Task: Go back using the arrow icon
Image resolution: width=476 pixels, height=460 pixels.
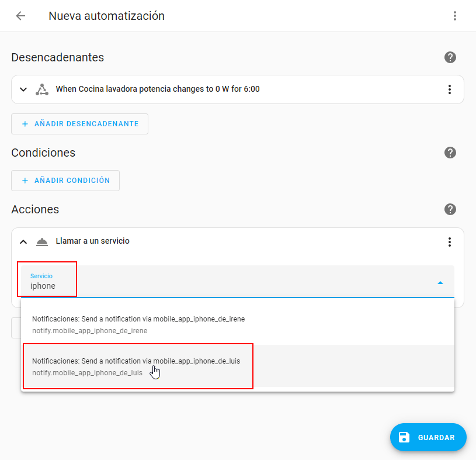Action: (x=20, y=16)
